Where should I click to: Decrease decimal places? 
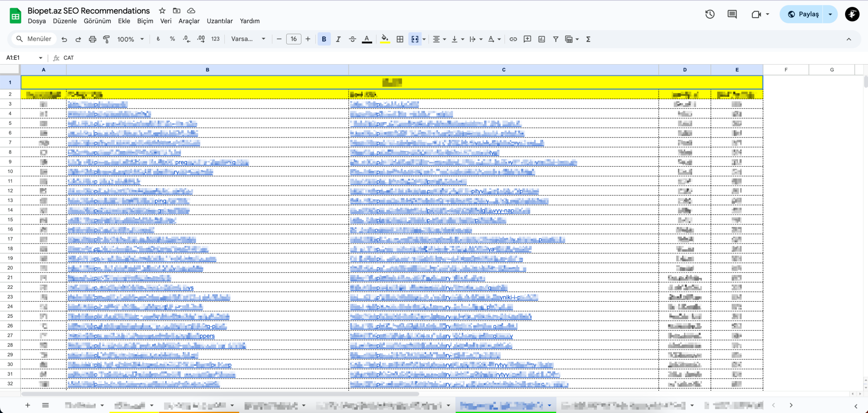click(186, 39)
